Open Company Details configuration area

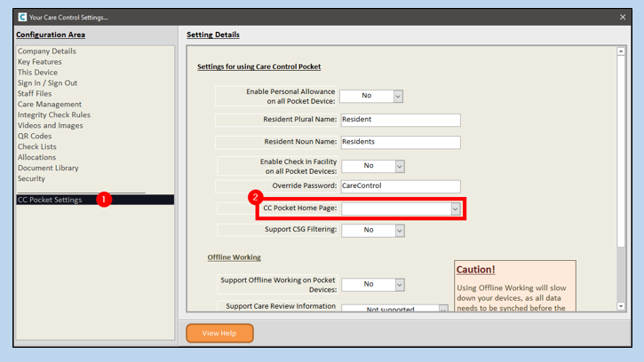pyautogui.click(x=46, y=51)
